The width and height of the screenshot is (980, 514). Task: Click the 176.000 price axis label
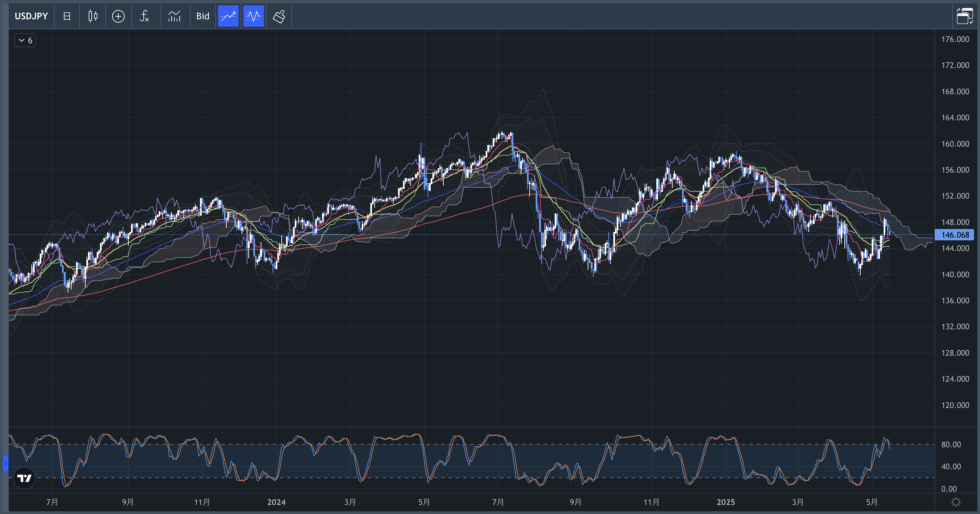click(955, 39)
